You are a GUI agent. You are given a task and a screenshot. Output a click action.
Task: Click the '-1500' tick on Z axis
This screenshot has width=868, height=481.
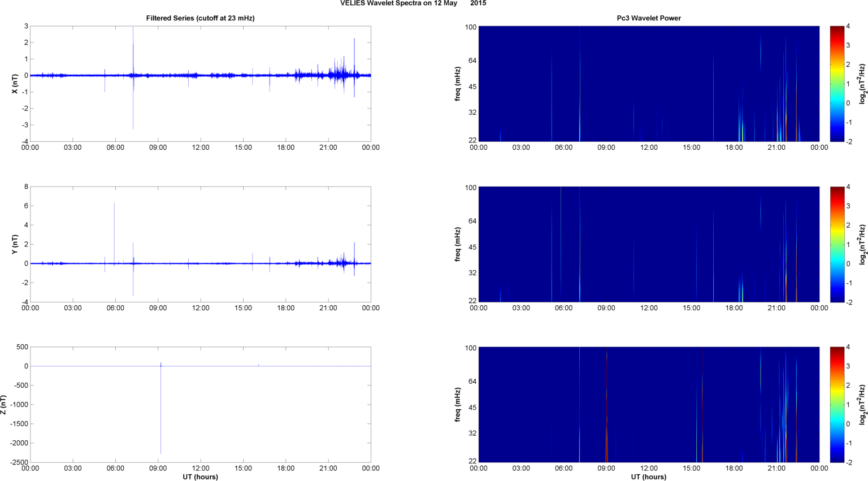(x=18, y=424)
